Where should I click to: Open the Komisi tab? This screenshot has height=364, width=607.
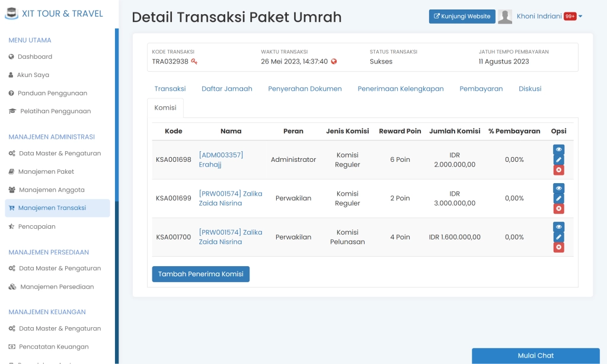(x=165, y=107)
